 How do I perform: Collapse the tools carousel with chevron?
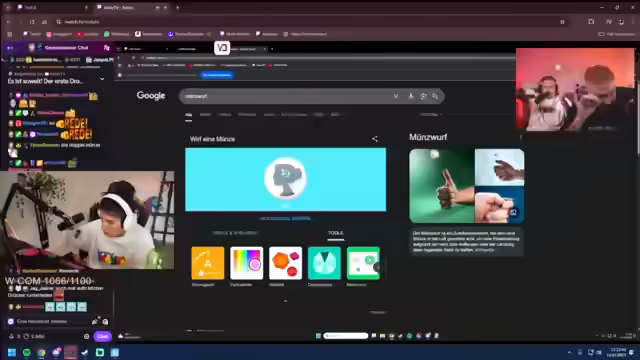[x=285, y=301]
